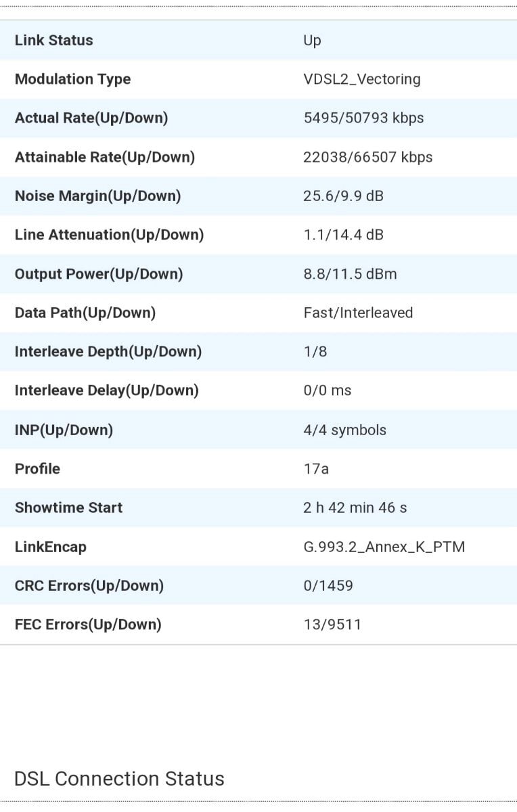
Task: Select the Link Status value Up
Action: coord(312,41)
